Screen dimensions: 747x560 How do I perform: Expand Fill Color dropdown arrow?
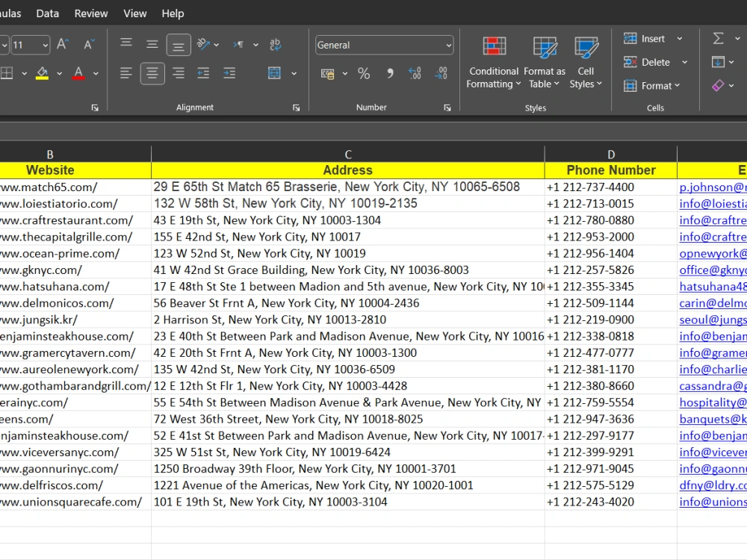point(60,73)
